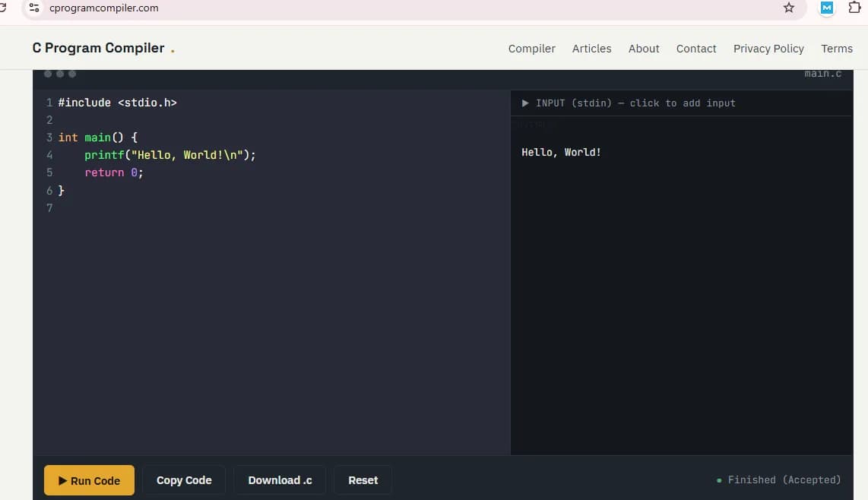Click the Hello, World! output text
This screenshot has height=500, width=868.
click(561, 152)
